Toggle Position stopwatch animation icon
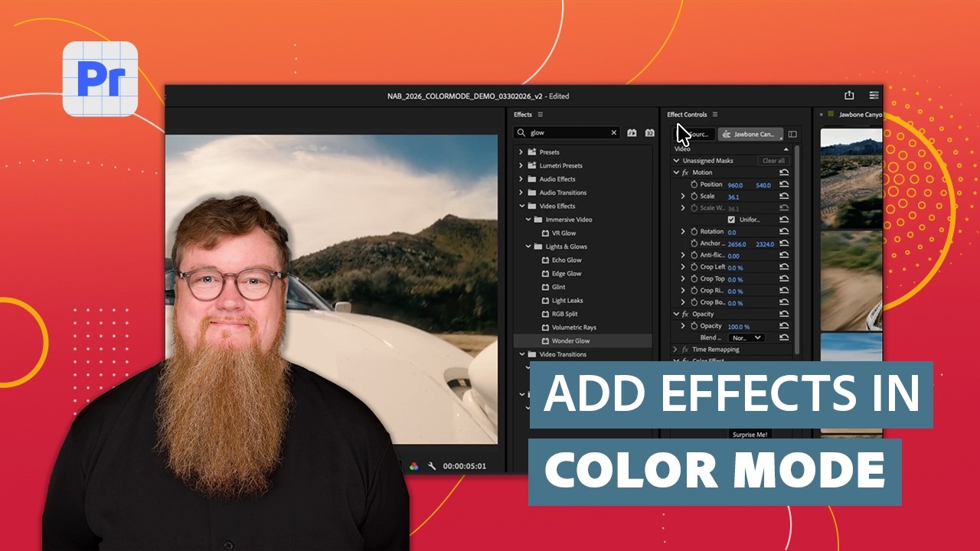Image resolution: width=980 pixels, height=551 pixels. coord(694,184)
